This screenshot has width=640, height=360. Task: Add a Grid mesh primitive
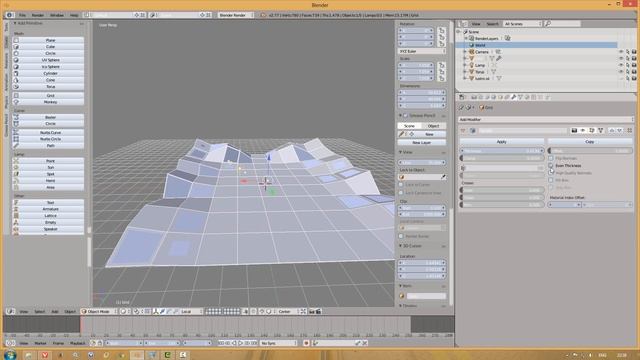point(48,95)
